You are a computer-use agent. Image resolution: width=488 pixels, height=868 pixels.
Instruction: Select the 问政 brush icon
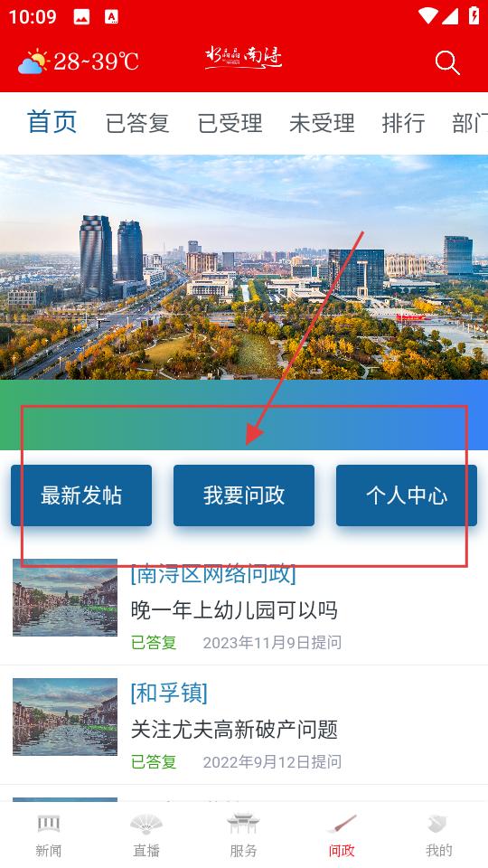(x=342, y=823)
